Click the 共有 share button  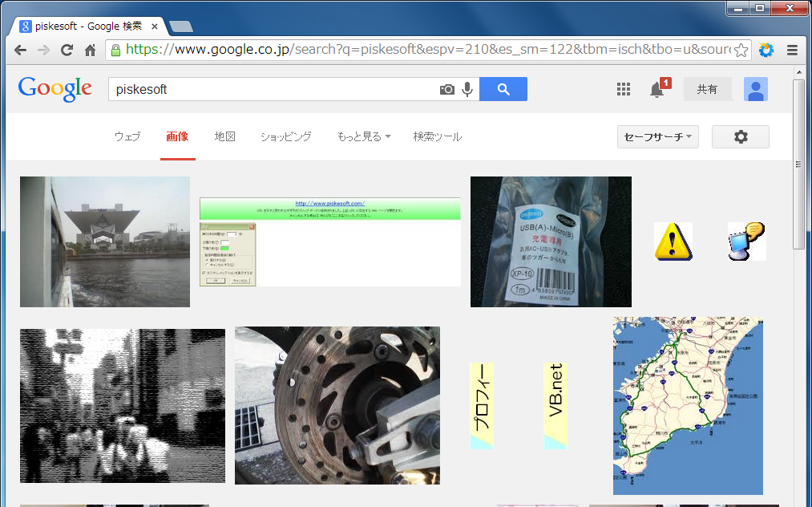pyautogui.click(x=707, y=89)
